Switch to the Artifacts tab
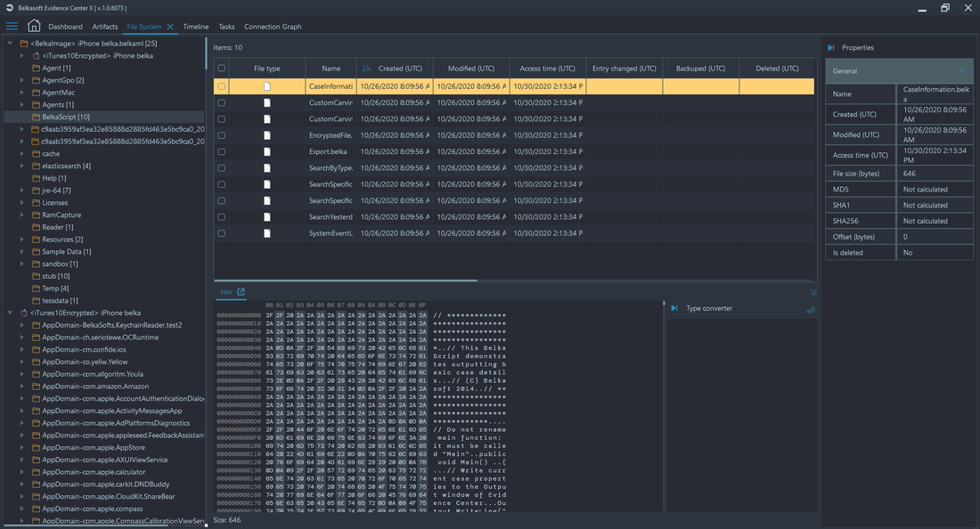The height and width of the screenshot is (529, 980). point(105,27)
